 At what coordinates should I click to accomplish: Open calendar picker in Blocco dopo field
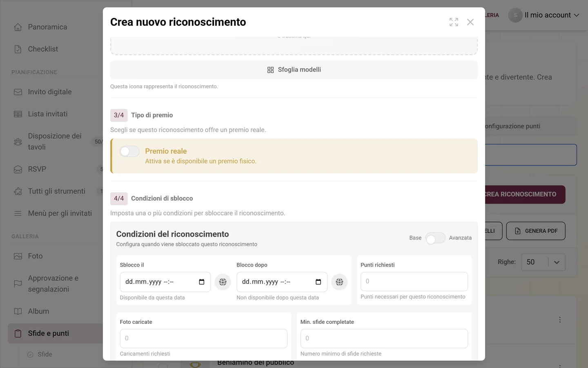pyautogui.click(x=318, y=282)
